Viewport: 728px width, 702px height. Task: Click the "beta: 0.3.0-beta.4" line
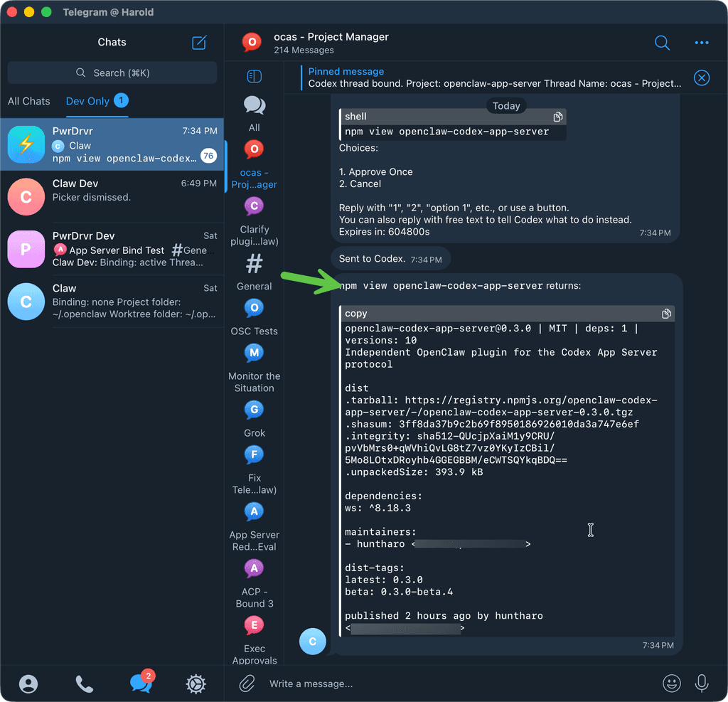click(x=398, y=592)
